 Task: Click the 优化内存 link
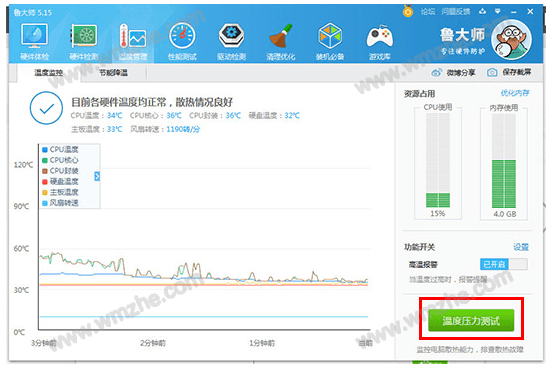(515, 94)
